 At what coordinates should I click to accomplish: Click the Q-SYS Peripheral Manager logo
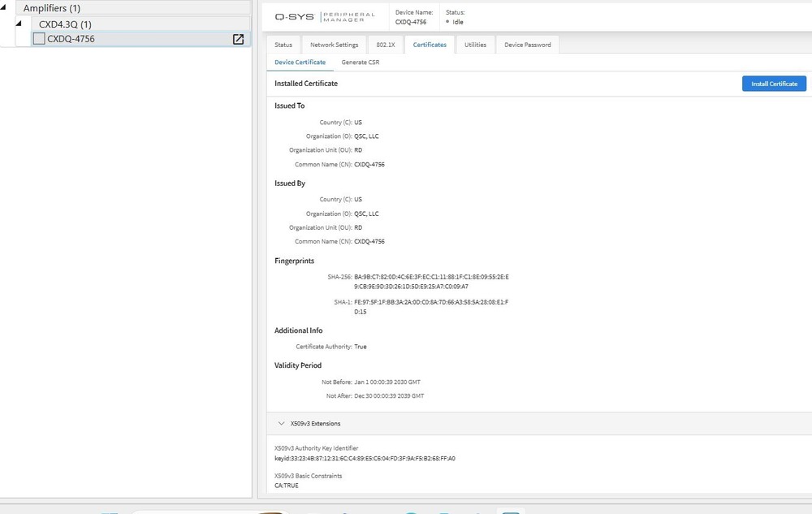pos(325,16)
